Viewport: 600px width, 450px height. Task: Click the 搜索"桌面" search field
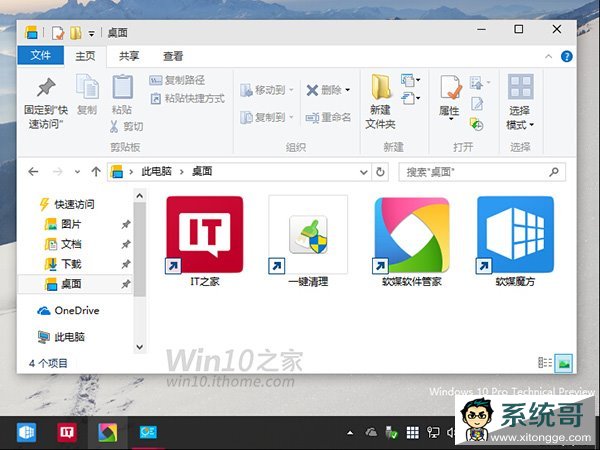[x=482, y=172]
